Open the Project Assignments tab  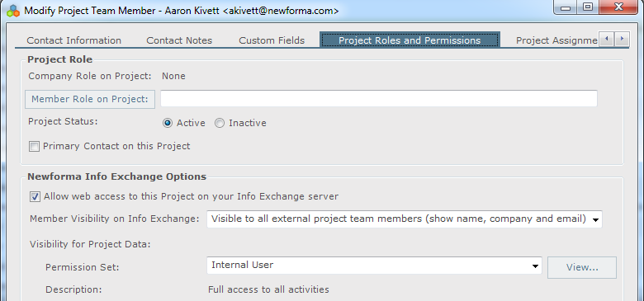pos(556,40)
